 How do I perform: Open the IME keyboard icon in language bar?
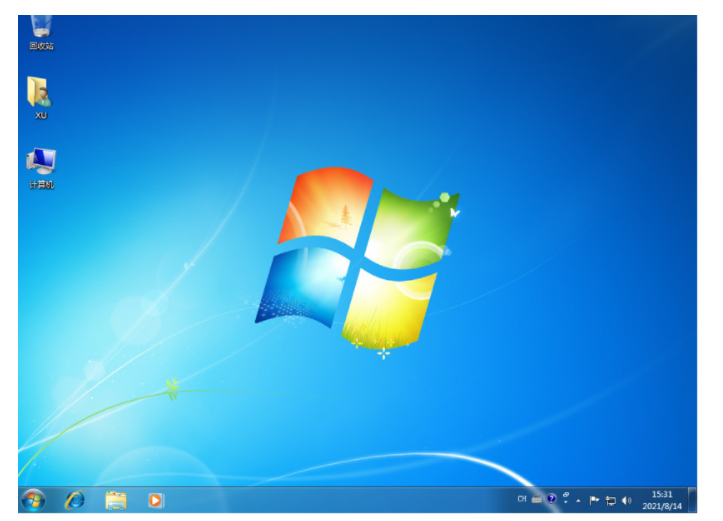point(536,499)
